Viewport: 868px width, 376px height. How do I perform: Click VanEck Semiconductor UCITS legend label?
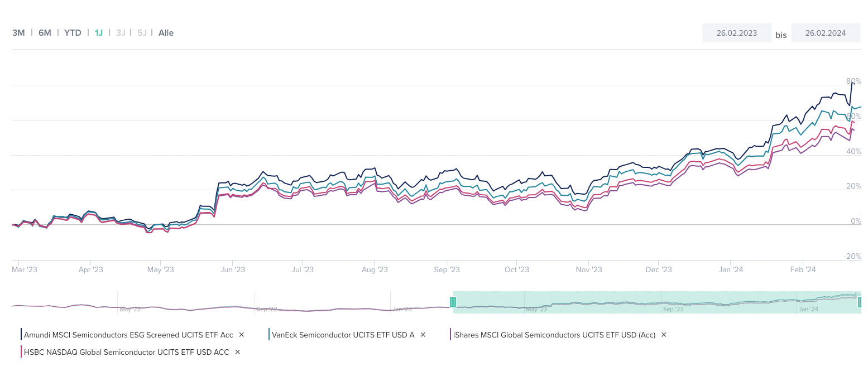coord(343,335)
